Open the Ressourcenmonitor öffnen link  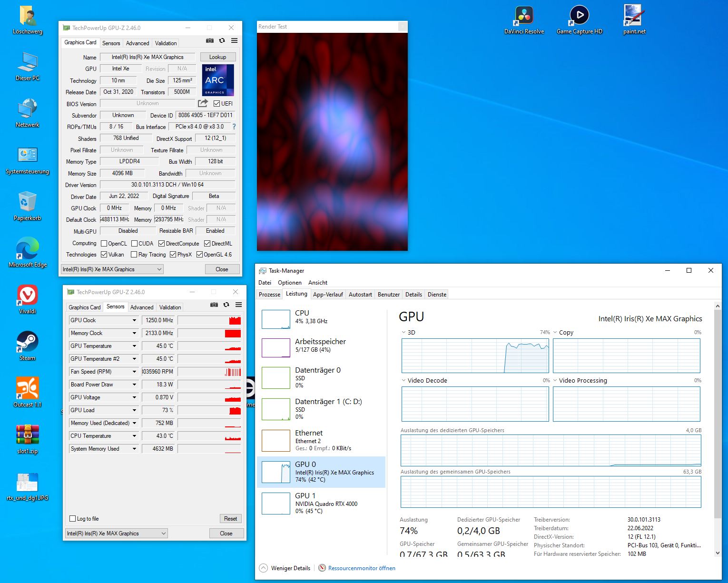tap(362, 568)
